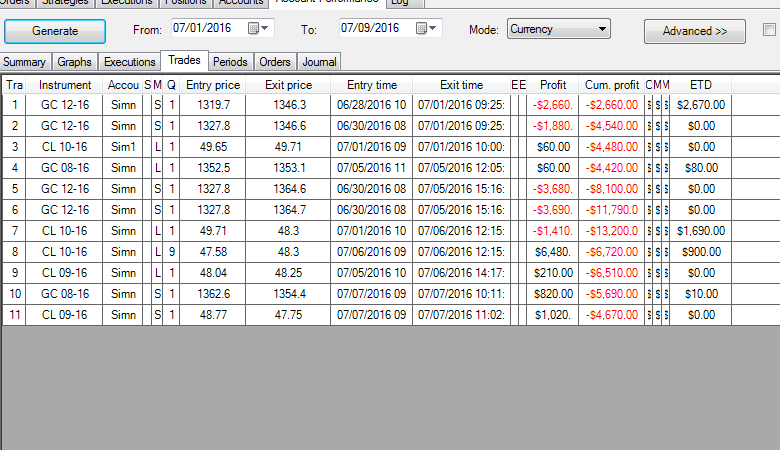Sort by the Instrument column header
The image size is (780, 450).
tap(65, 85)
